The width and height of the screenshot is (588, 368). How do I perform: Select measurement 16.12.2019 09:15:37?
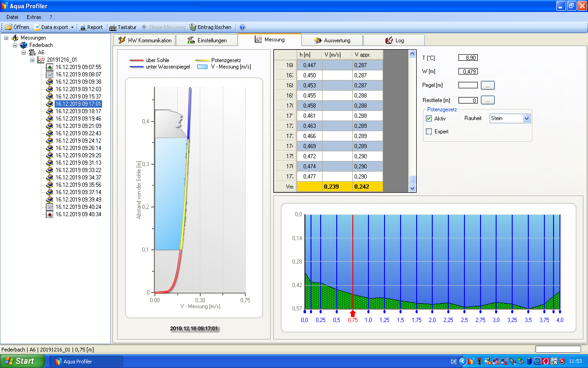[x=79, y=97]
